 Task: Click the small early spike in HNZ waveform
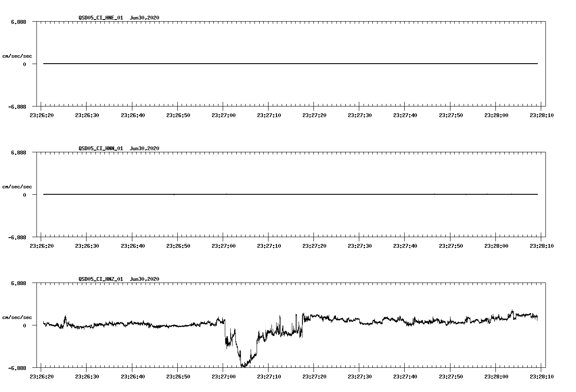click(x=65, y=319)
